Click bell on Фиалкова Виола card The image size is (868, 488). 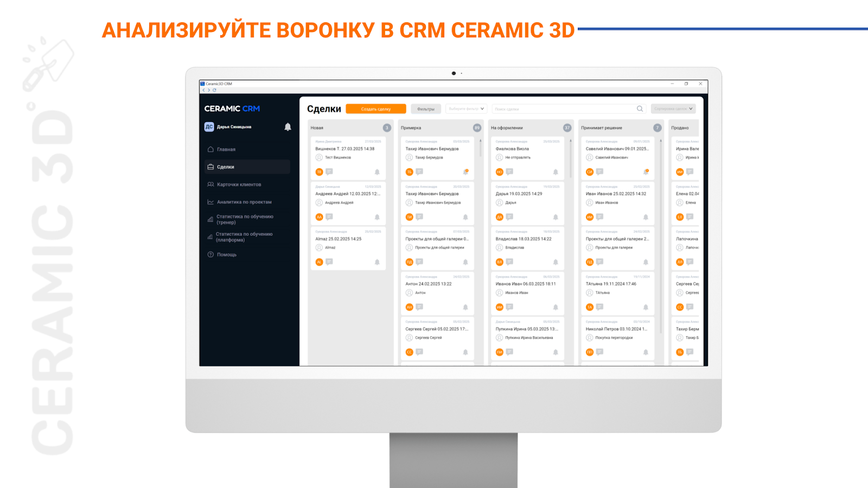pyautogui.click(x=556, y=172)
